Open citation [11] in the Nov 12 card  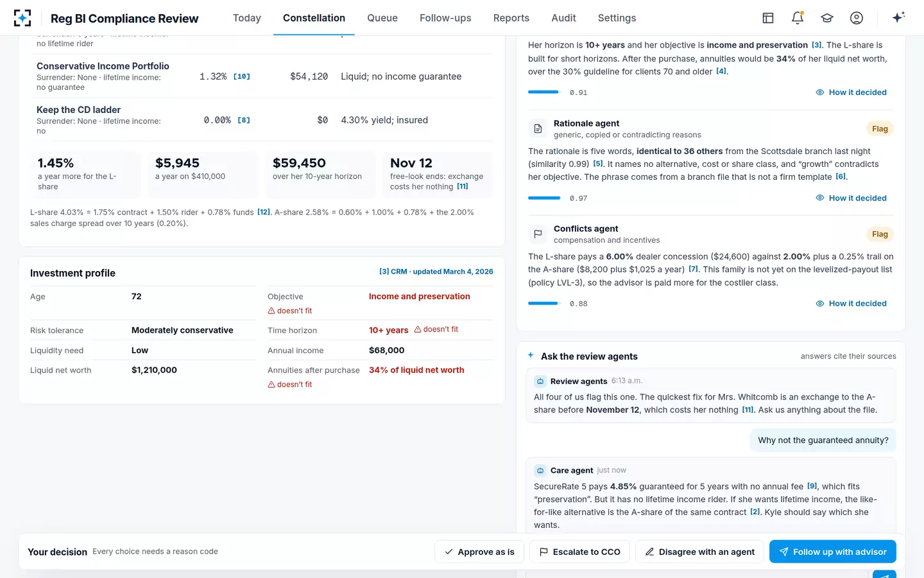(x=463, y=186)
